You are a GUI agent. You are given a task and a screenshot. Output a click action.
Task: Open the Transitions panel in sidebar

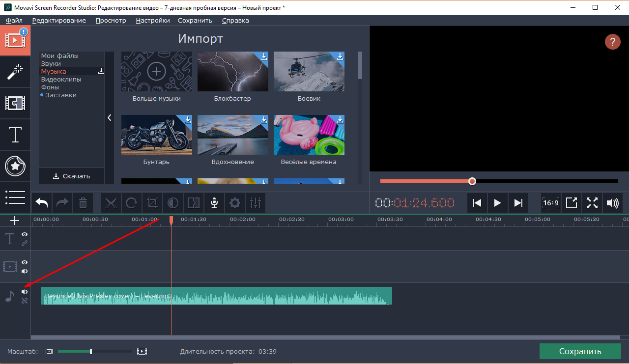point(15,103)
